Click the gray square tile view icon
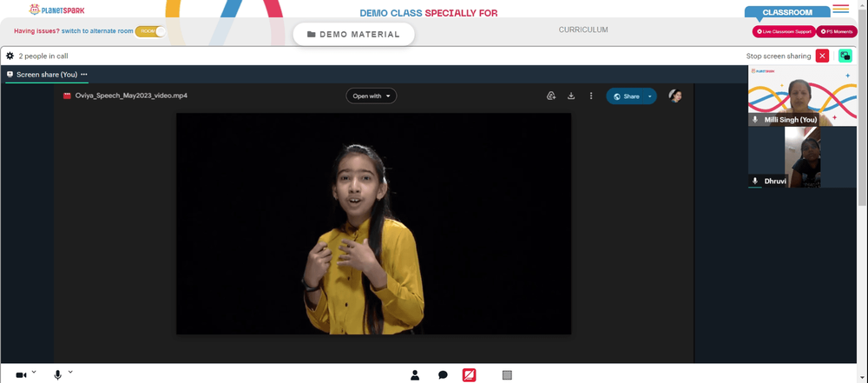The height and width of the screenshot is (383, 868). tap(507, 375)
